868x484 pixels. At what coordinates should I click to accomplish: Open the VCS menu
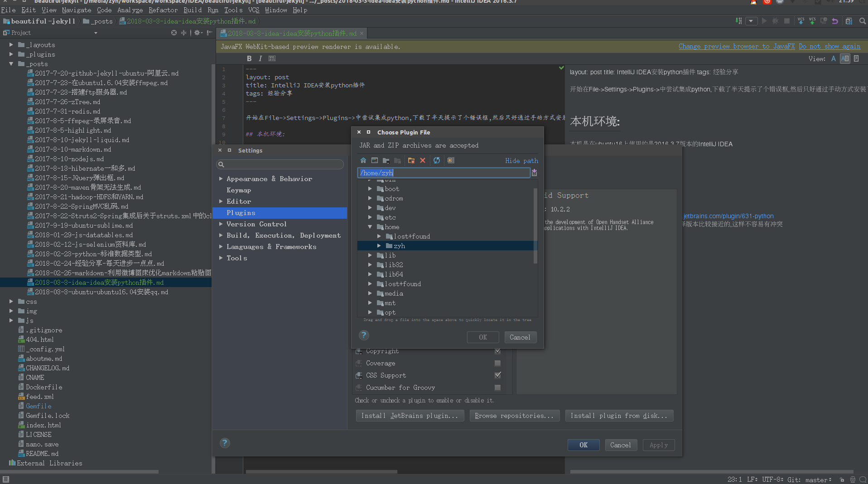click(x=254, y=10)
